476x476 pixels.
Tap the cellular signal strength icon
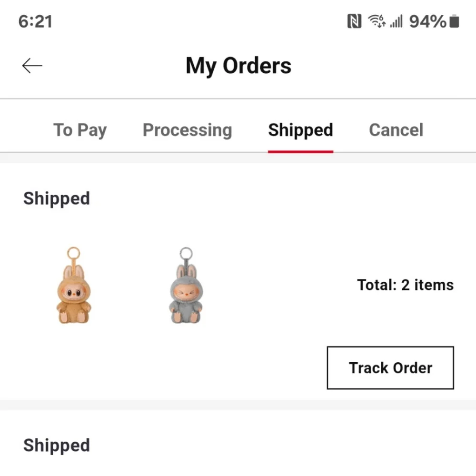(396, 21)
